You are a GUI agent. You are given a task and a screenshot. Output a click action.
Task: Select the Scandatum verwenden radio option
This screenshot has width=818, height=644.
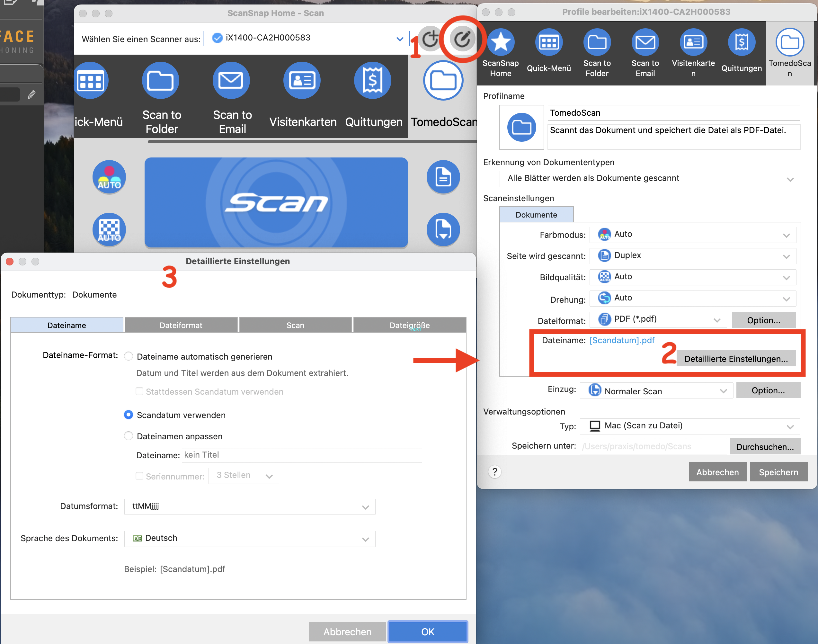point(129,415)
